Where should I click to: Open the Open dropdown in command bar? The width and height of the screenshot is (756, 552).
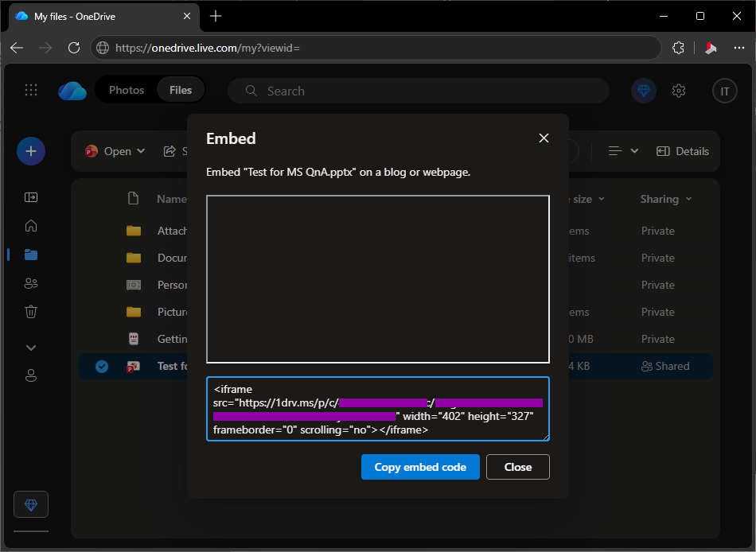pos(115,151)
